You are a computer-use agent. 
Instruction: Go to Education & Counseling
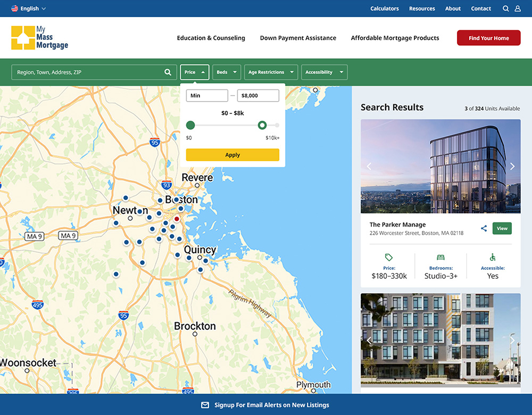211,38
